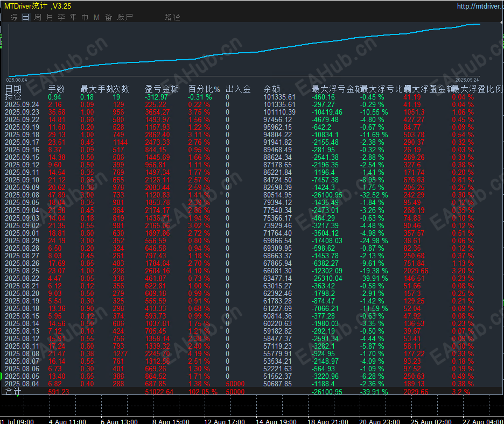Select the 日 daily statistics tab
Screen dimensions: 504x424
pyautogui.click(x=26, y=17)
